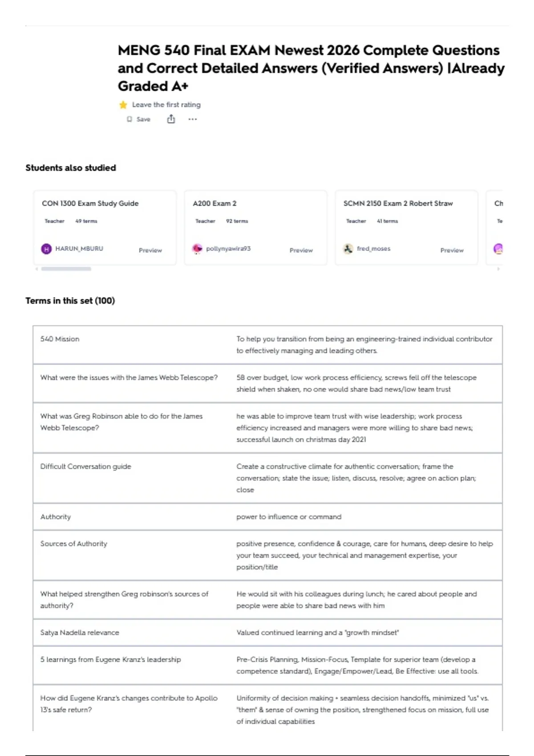Viewport: 534px width, 756px height.
Task: Click the partially visible fourth card avatar
Action: (x=498, y=249)
